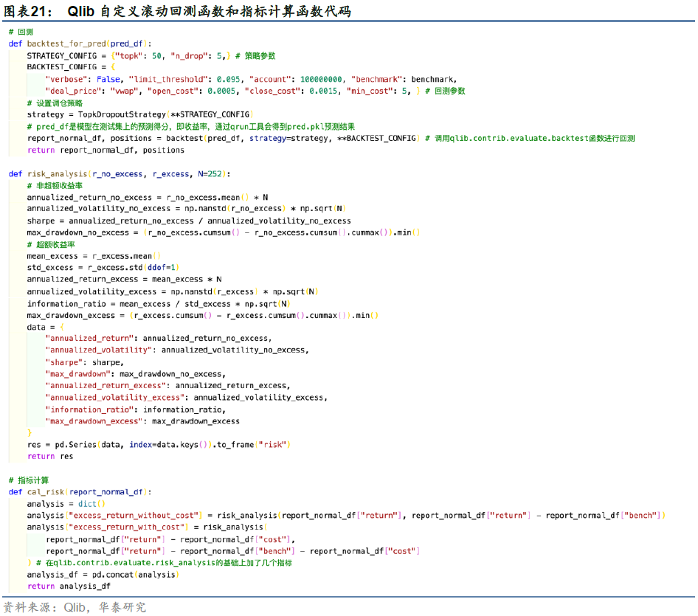
Task: Click the '# 设置调仓策略' comment line
Action: click(55, 103)
